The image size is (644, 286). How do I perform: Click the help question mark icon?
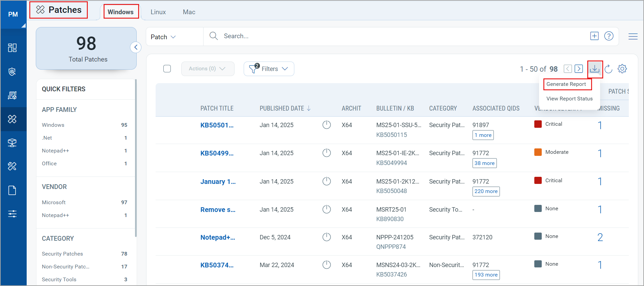pyautogui.click(x=609, y=36)
